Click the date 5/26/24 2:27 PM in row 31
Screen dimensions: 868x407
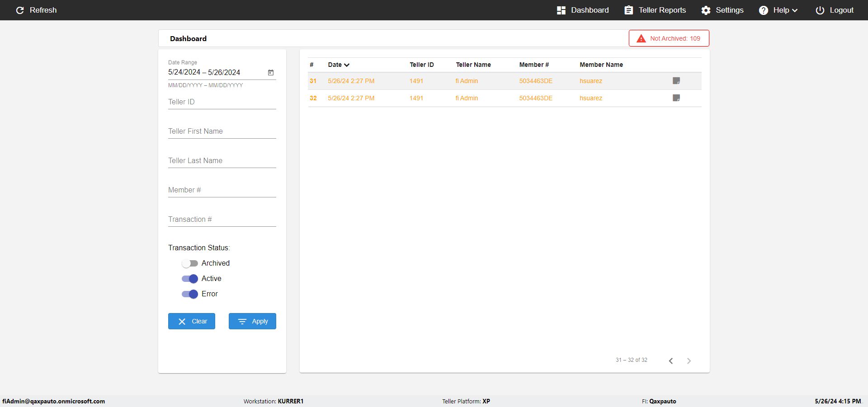(x=351, y=81)
